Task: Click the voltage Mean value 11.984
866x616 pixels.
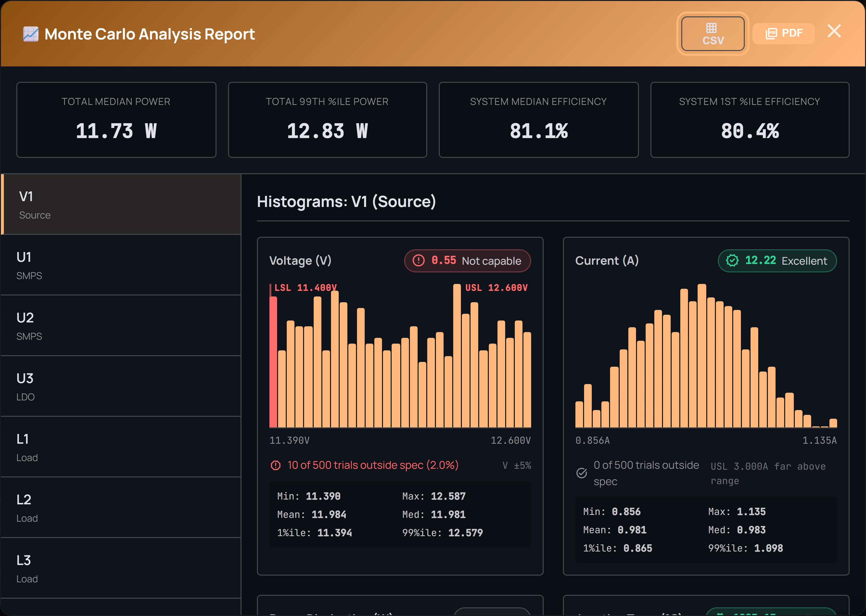Action: tap(329, 514)
